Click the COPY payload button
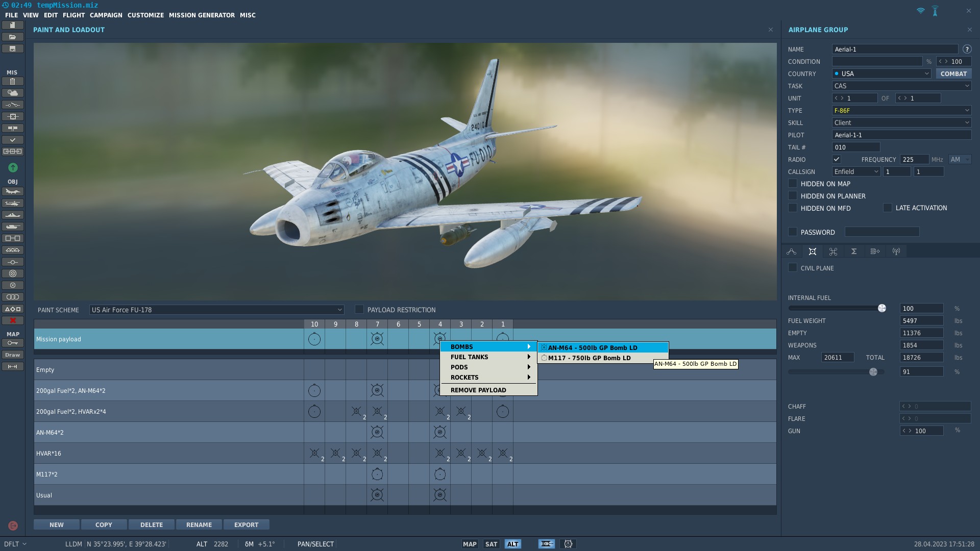The image size is (980, 551). (x=104, y=524)
